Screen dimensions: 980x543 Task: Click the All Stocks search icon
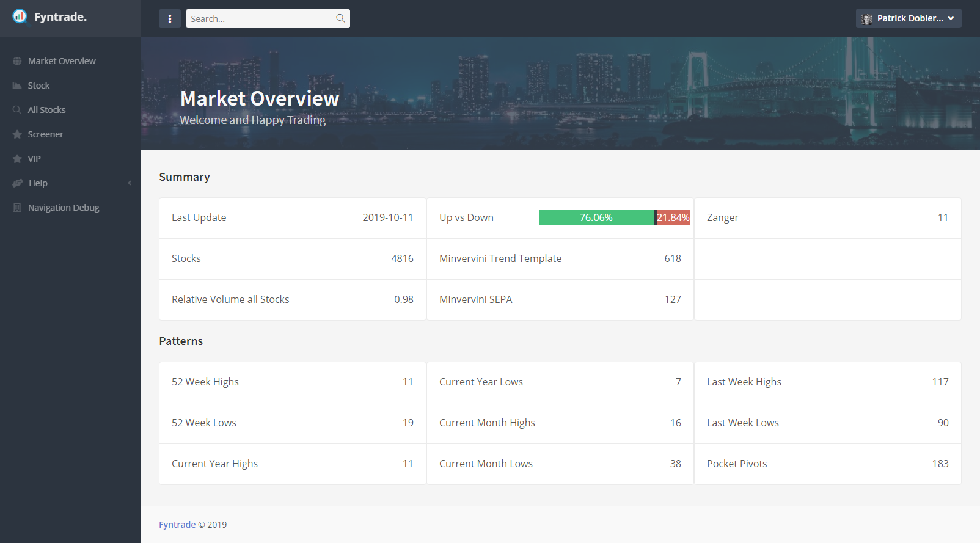click(x=17, y=110)
